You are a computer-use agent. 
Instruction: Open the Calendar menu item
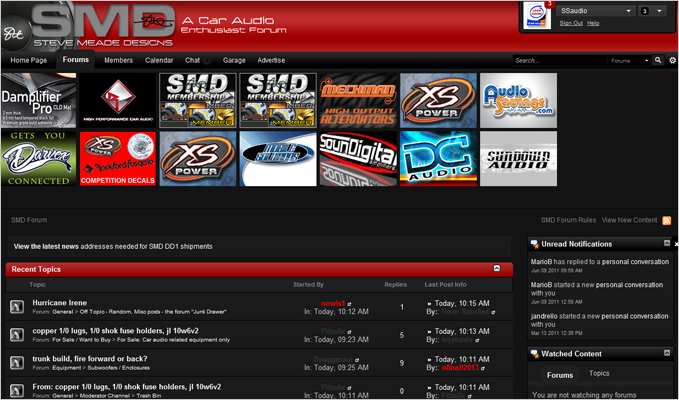point(159,60)
